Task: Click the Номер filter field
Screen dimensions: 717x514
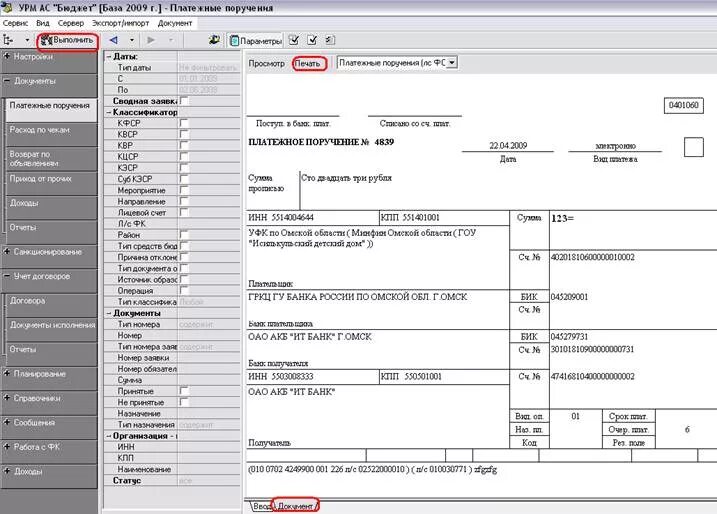Action: (209, 336)
